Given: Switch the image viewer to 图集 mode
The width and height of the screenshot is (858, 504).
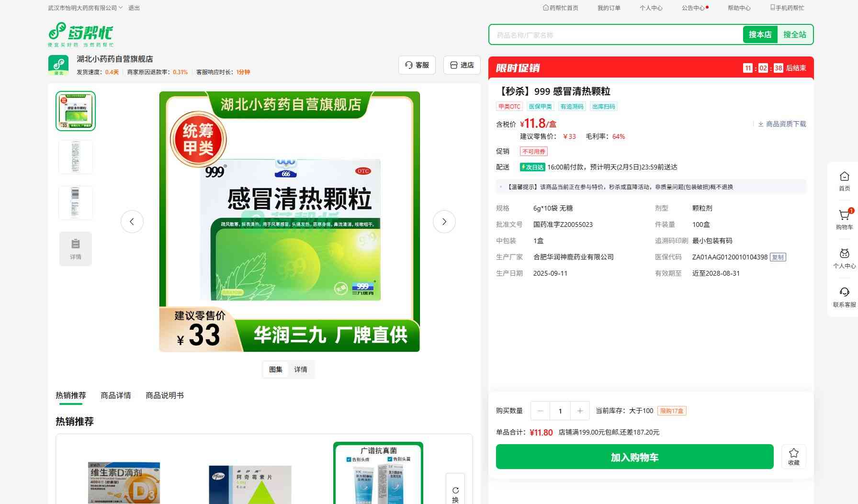Looking at the screenshot, I should click(276, 370).
